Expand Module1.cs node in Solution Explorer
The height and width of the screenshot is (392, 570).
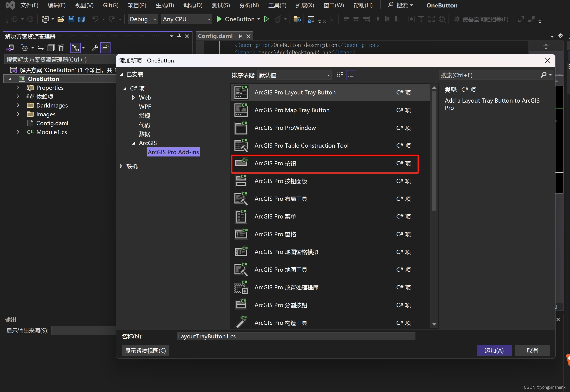coord(18,132)
